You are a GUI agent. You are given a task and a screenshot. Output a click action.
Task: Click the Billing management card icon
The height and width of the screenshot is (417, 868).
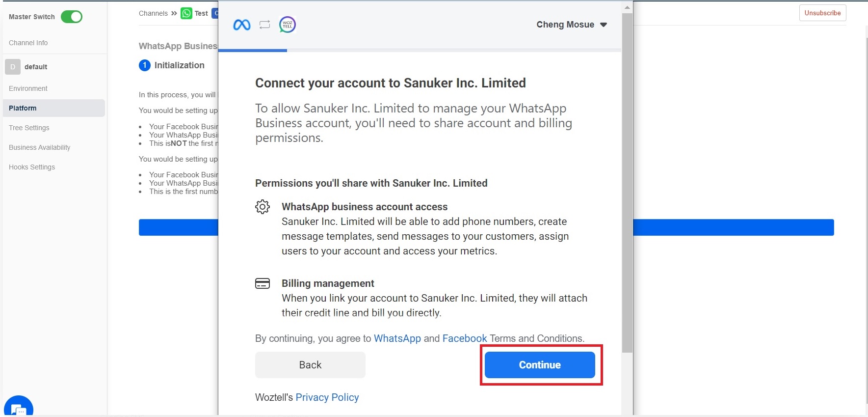pos(263,283)
